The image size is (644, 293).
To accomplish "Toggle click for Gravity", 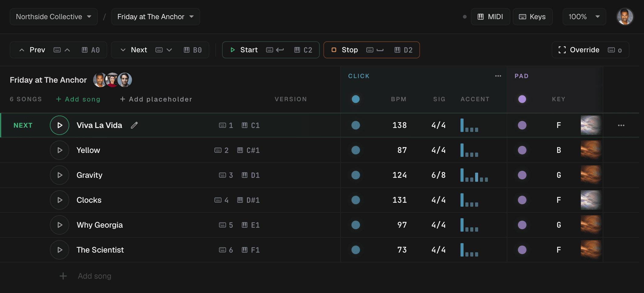I will [x=356, y=175].
